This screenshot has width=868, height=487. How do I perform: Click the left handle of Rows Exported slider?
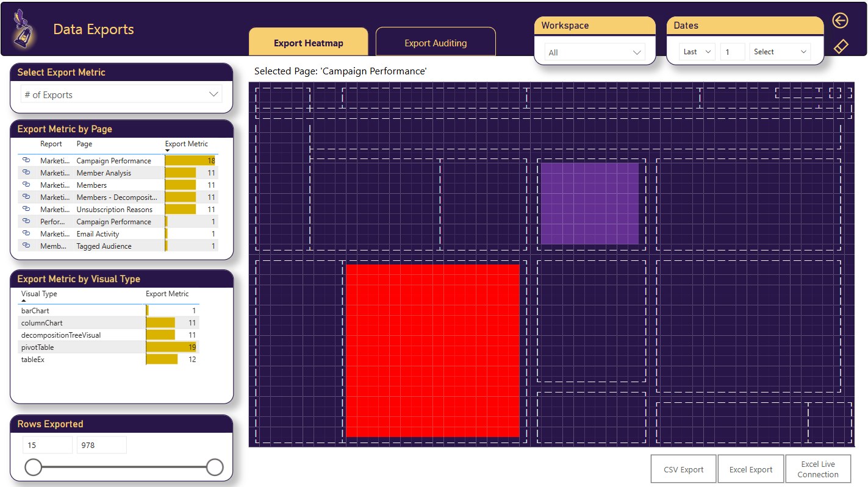[34, 467]
